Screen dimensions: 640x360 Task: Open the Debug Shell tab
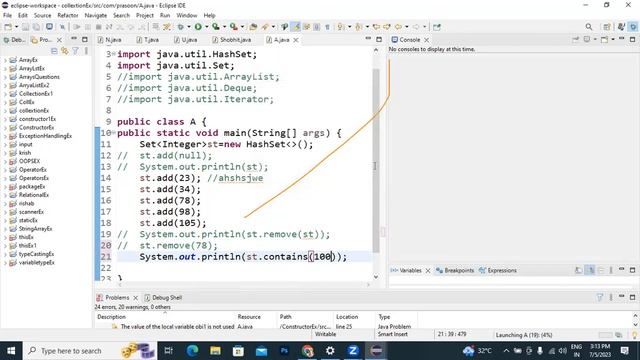163,298
